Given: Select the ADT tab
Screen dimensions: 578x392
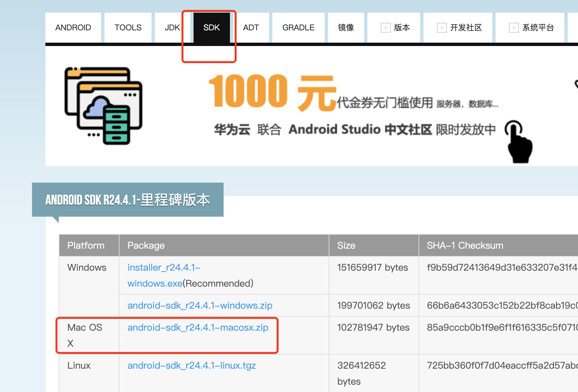Looking at the screenshot, I should [x=251, y=28].
